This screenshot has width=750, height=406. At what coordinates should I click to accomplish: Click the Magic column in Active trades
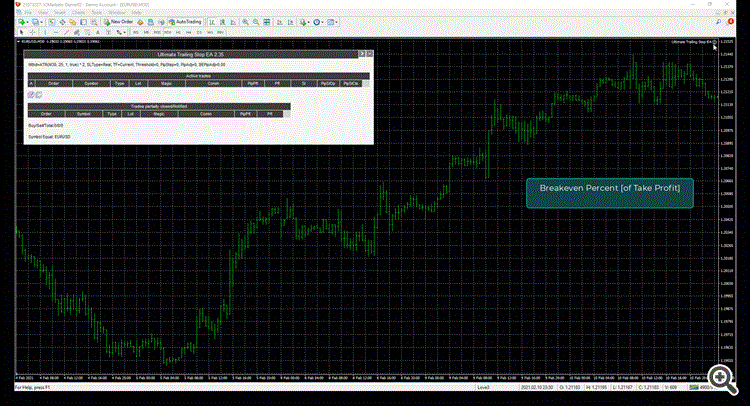click(x=166, y=83)
